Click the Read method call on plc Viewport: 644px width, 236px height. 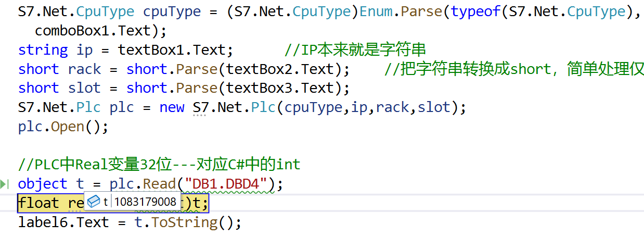point(159,184)
